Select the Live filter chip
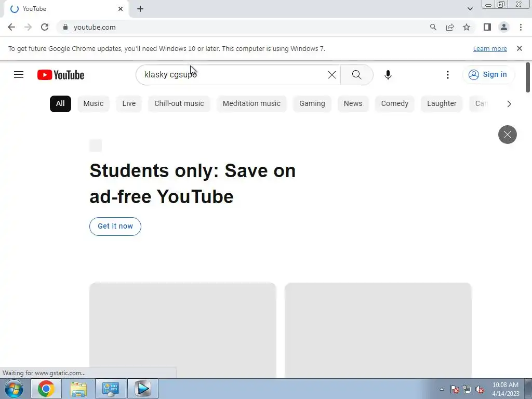 tap(129, 104)
